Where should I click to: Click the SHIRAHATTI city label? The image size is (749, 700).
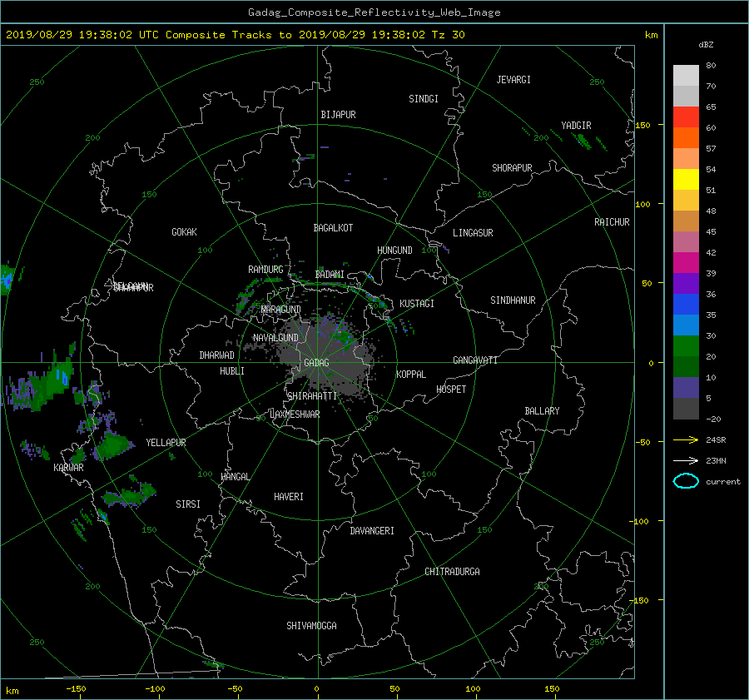pos(312,396)
